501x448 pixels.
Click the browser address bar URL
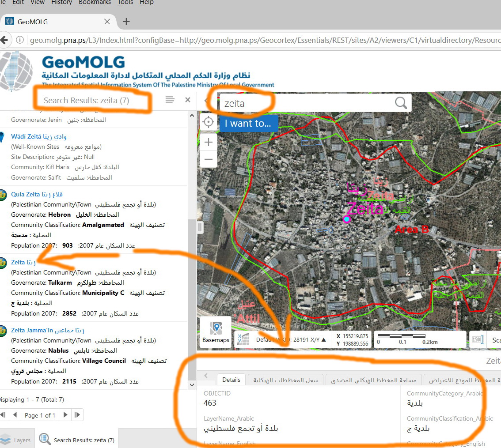pos(265,40)
